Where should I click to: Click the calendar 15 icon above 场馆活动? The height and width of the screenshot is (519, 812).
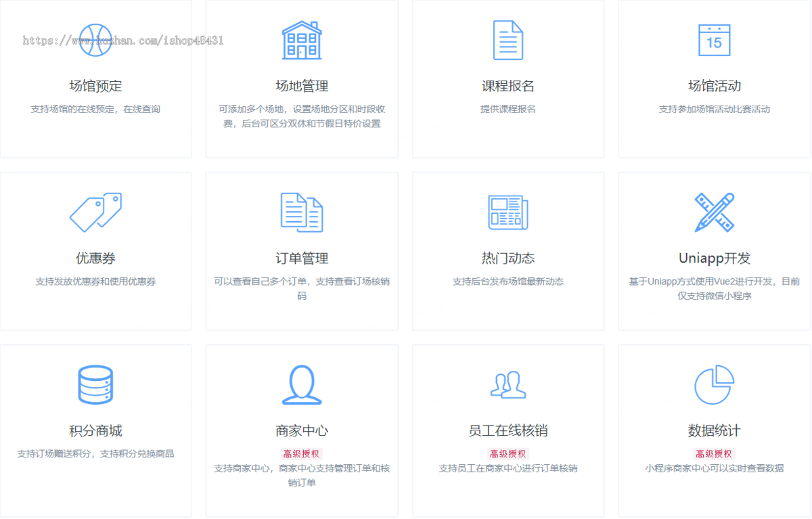pyautogui.click(x=714, y=40)
